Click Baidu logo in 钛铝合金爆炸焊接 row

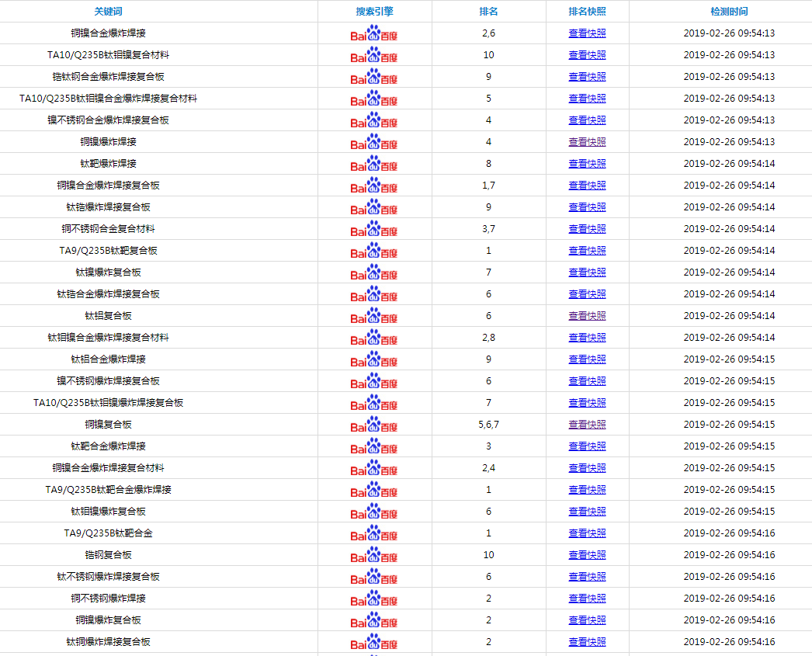pos(373,360)
